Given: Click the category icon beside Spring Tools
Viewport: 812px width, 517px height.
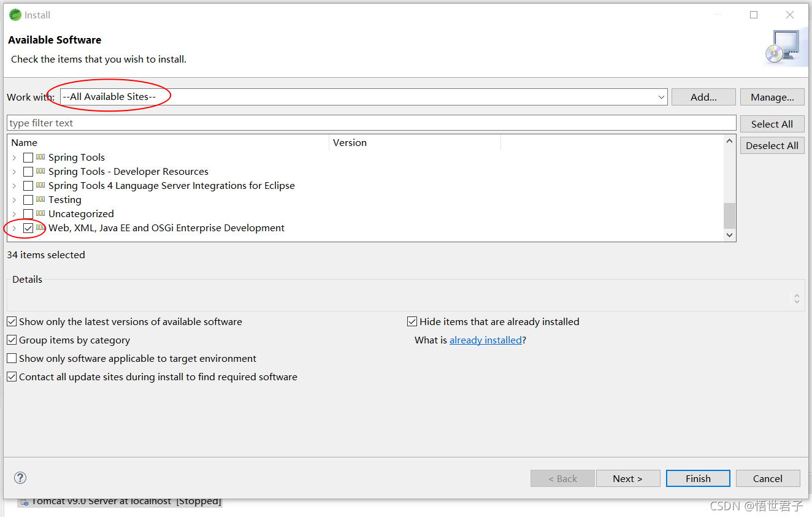Looking at the screenshot, I should click(x=40, y=157).
